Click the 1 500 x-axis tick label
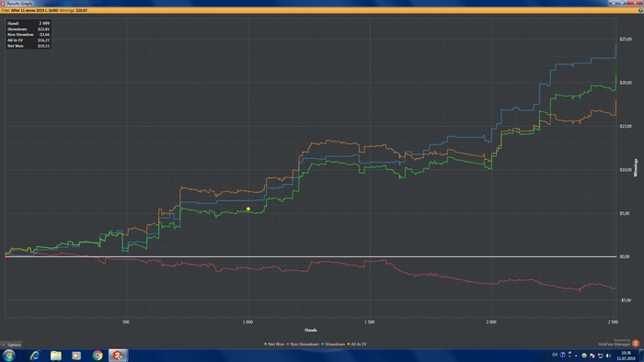The width and height of the screenshot is (644, 362). click(x=369, y=322)
